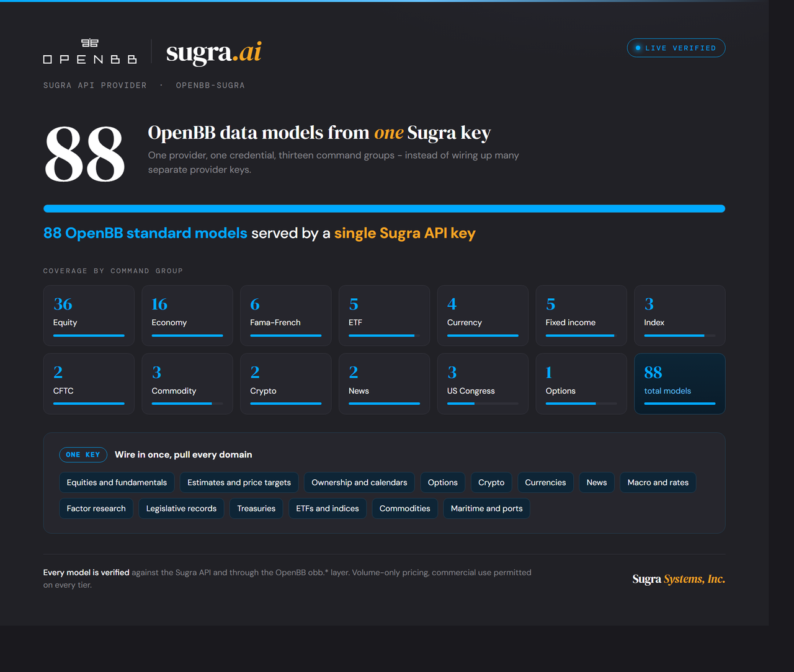
Task: Open the Equity coverage card
Action: coord(89,316)
